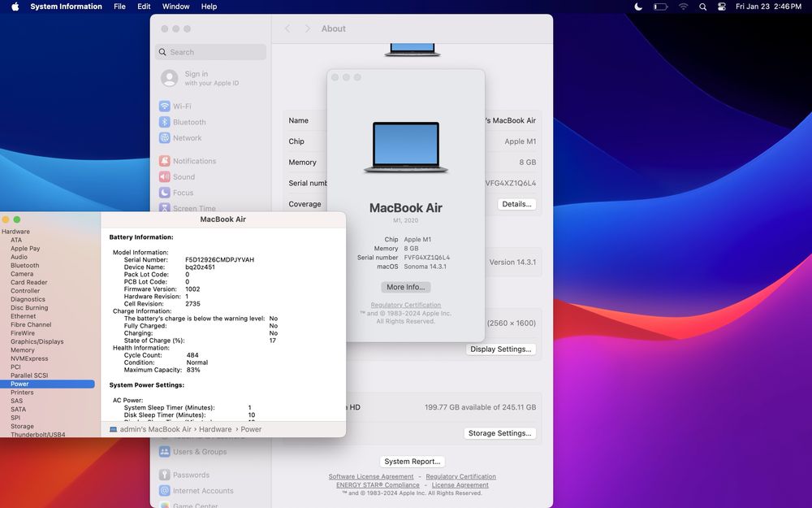Open the Edit menu

(x=144, y=7)
